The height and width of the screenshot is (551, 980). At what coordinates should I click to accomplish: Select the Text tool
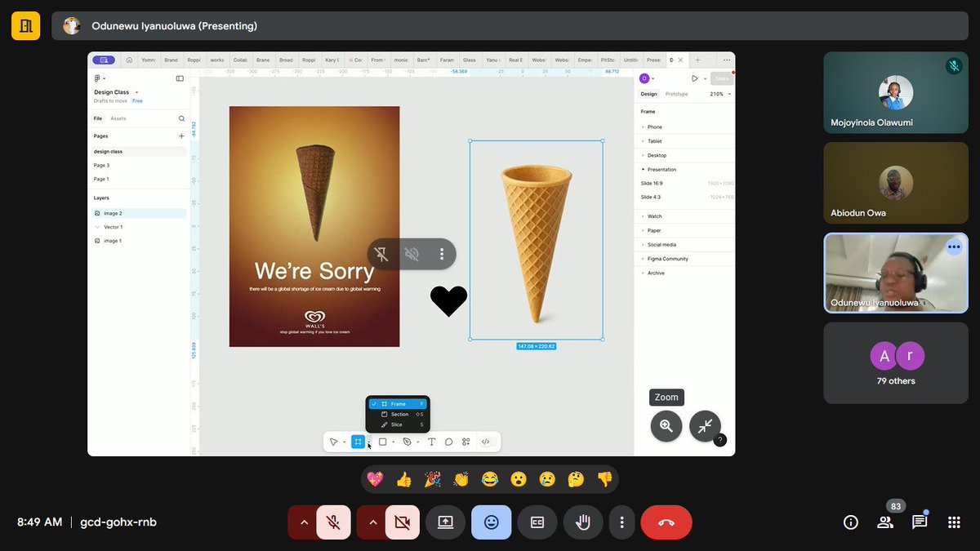pyautogui.click(x=432, y=442)
